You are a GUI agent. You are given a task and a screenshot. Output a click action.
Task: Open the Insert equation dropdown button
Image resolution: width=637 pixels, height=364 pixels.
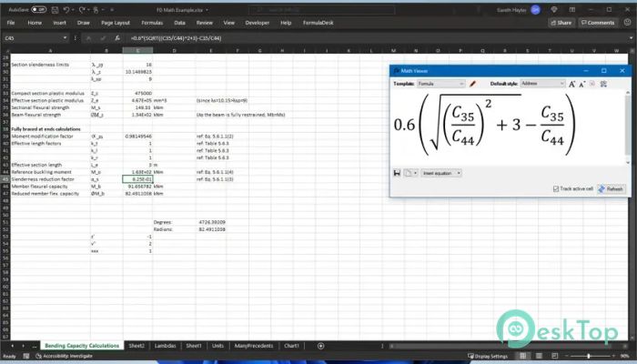pos(440,173)
